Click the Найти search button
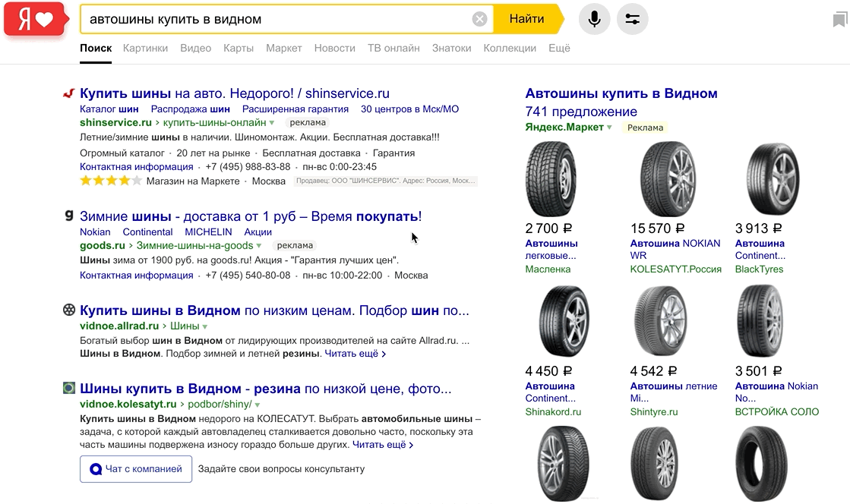Viewport: 850px width, 504px height. tap(526, 19)
